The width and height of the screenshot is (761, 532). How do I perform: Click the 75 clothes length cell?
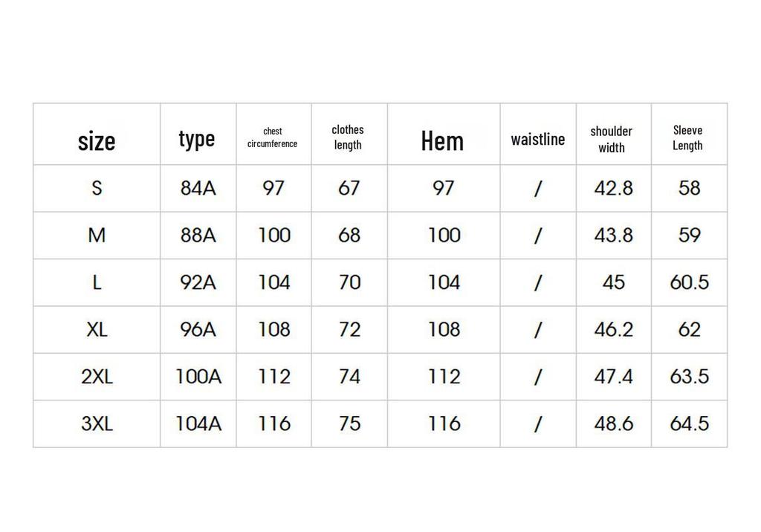pos(349,424)
